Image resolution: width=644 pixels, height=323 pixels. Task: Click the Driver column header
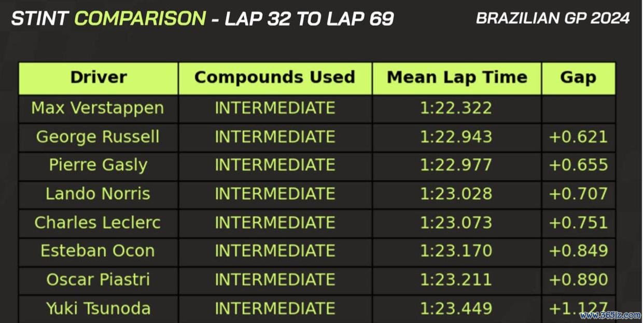(x=99, y=78)
